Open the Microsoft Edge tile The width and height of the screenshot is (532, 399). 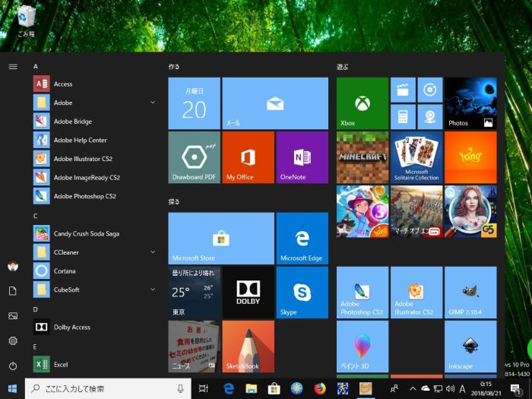[x=302, y=238]
